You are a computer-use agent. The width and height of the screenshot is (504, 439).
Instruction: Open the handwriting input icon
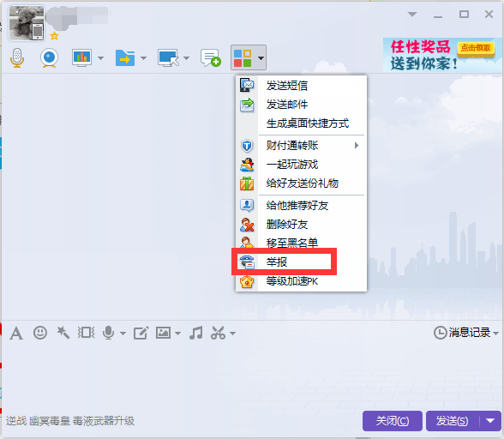[141, 333]
